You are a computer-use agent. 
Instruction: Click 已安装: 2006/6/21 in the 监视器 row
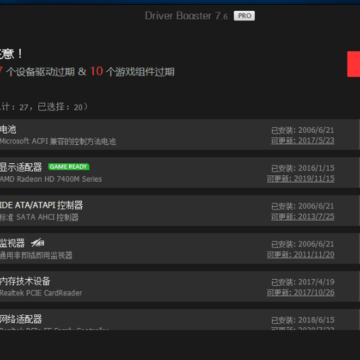303,244
